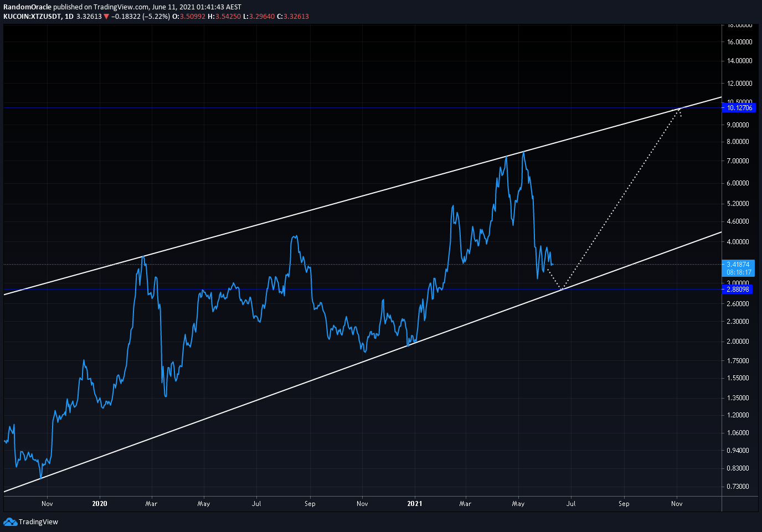Click the 2020 label on time axis
The image size is (762, 532).
click(x=100, y=504)
